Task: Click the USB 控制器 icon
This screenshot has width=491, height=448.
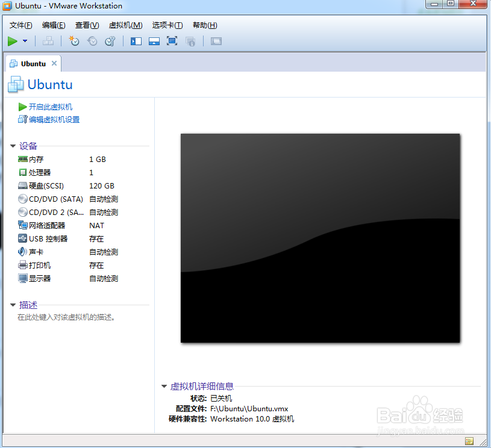Action: coord(22,238)
